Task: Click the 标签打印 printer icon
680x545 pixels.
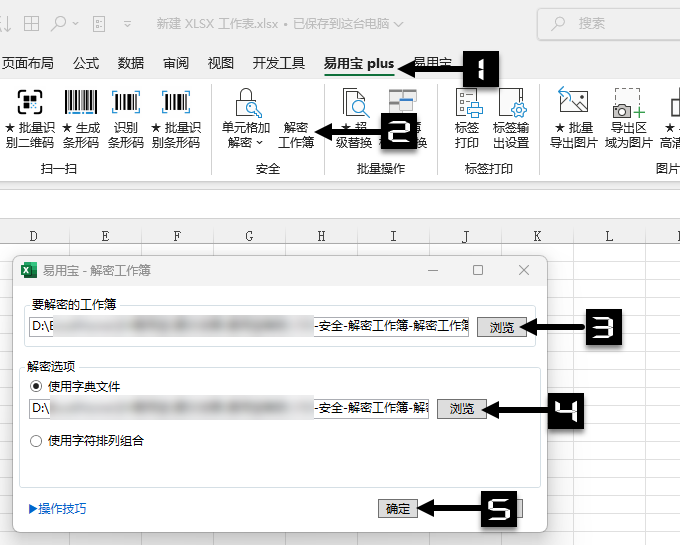Action: pos(469,102)
